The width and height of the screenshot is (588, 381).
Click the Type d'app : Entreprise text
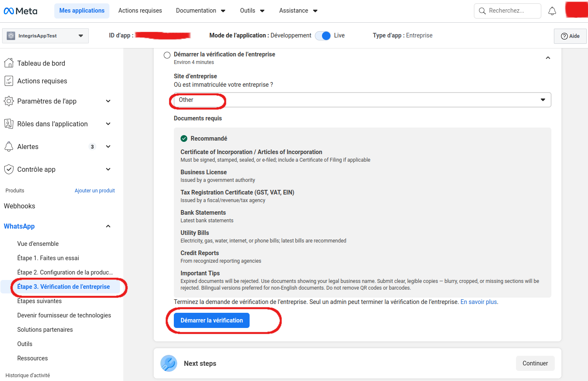pos(402,35)
